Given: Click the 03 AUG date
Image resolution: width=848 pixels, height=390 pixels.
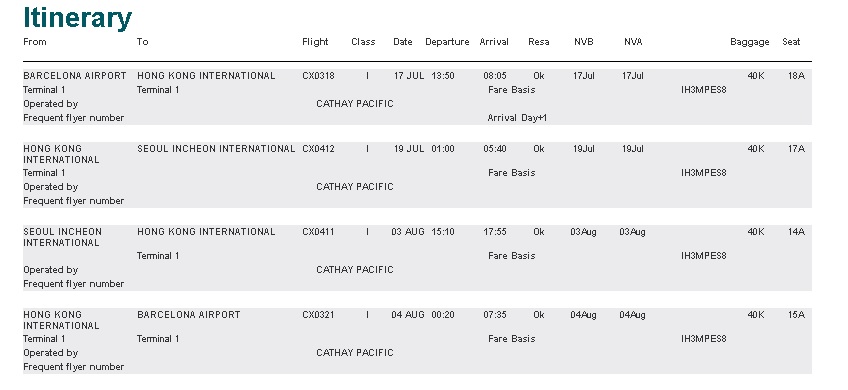Looking at the screenshot, I should point(408,232).
